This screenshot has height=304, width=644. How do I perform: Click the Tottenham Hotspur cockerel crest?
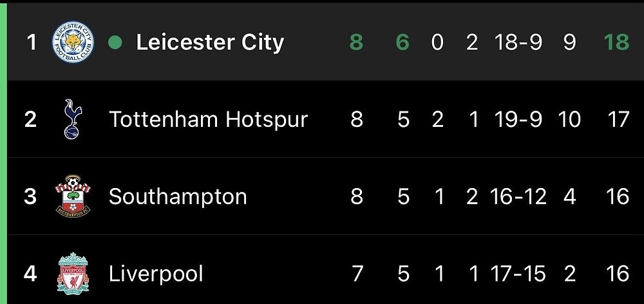[72, 119]
